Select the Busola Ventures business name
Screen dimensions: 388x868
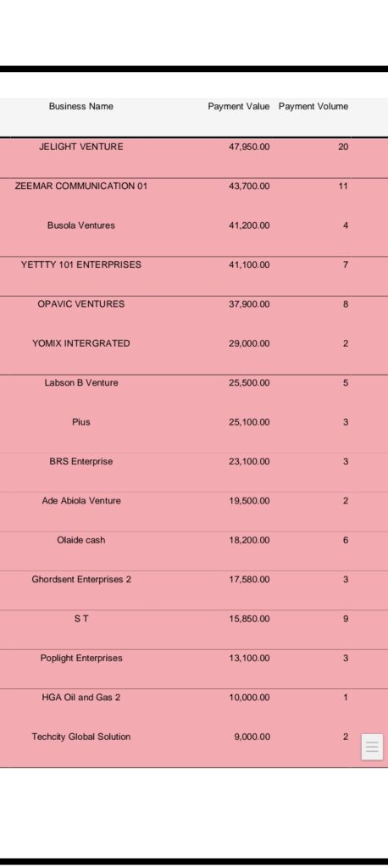coord(80,225)
